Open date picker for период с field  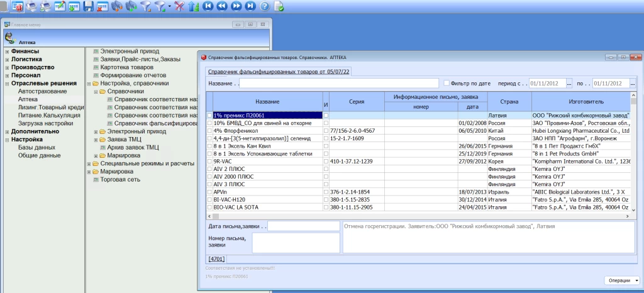pos(569,83)
